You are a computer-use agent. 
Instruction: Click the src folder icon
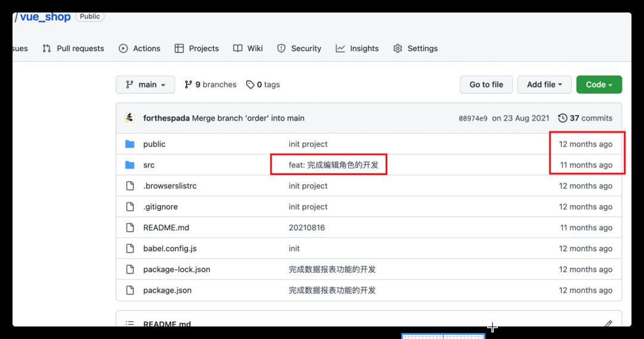point(130,165)
